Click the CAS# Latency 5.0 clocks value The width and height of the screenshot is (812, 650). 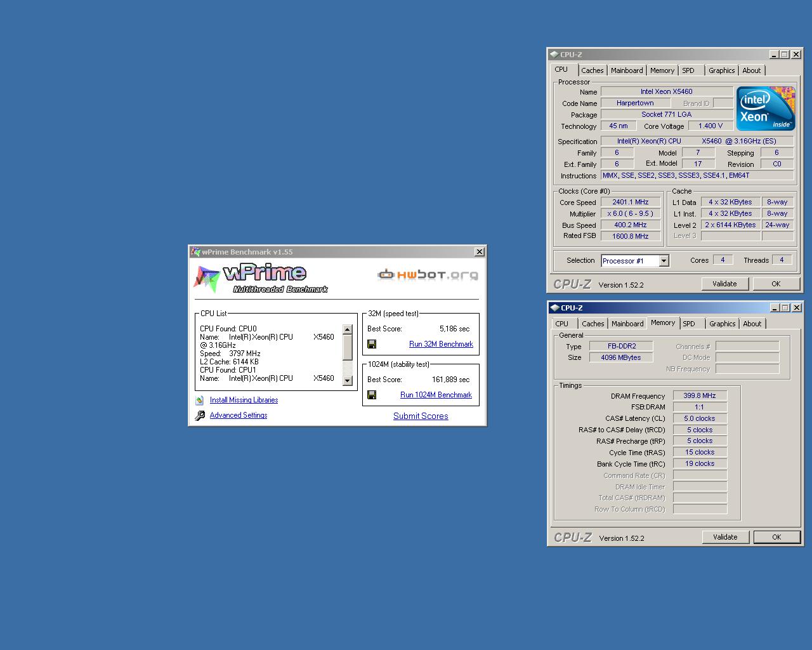[700, 418]
